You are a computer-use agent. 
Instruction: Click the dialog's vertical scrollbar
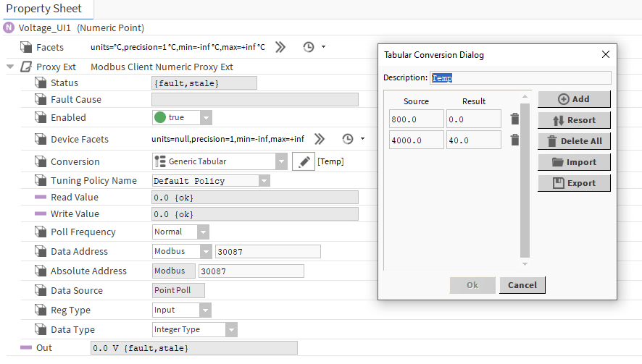click(x=525, y=181)
